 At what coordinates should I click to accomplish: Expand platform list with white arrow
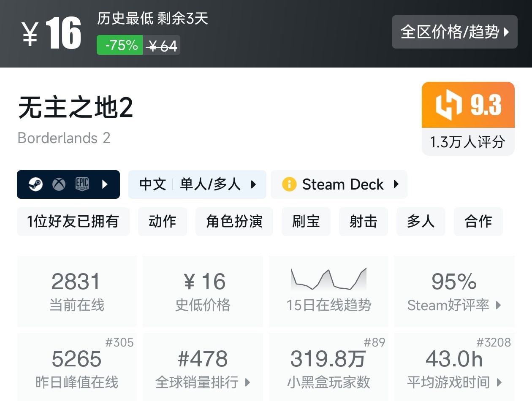point(105,184)
